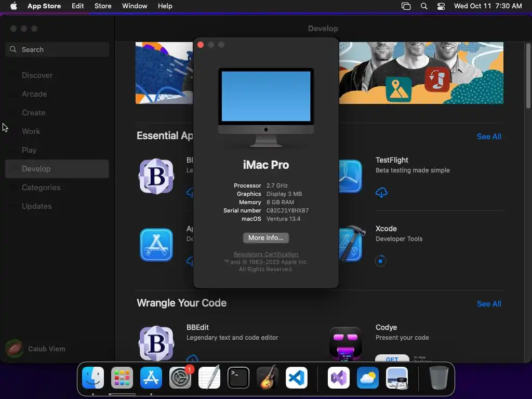This screenshot has height=399, width=532.
Task: Open Visual Studio Code from Dock
Action: coord(297,378)
